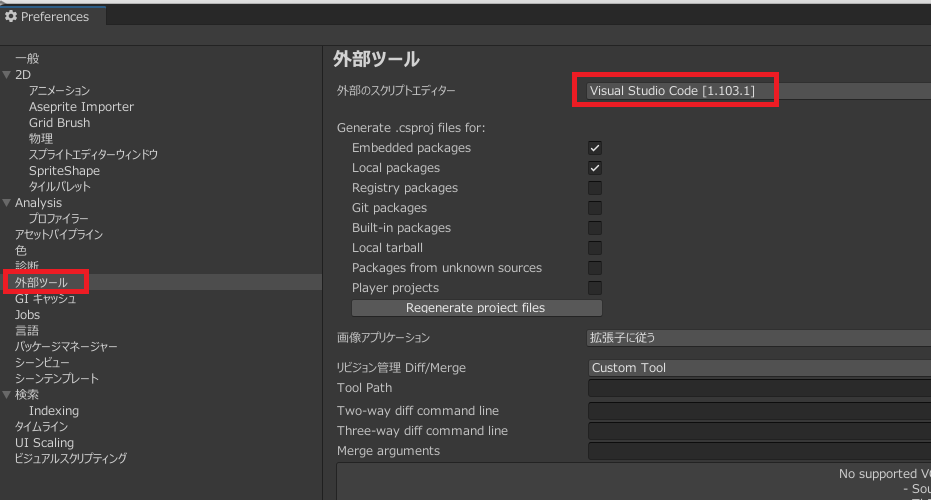Screen dimensions: 931x500
Task: Select アニメーション under 2D
Action: [59, 91]
